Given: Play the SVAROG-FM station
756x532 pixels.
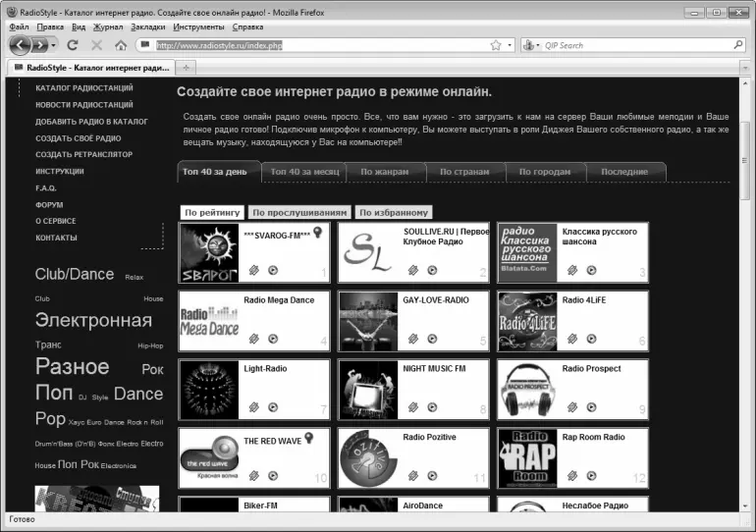Looking at the screenshot, I should (272, 270).
